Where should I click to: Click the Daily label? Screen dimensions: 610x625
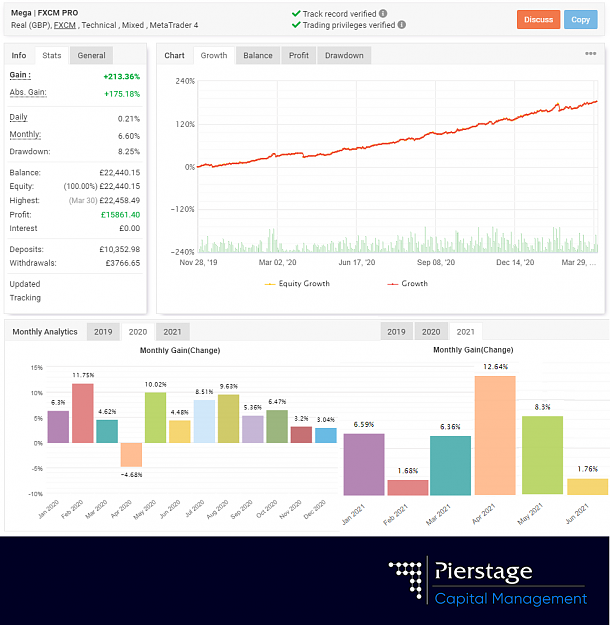point(18,117)
